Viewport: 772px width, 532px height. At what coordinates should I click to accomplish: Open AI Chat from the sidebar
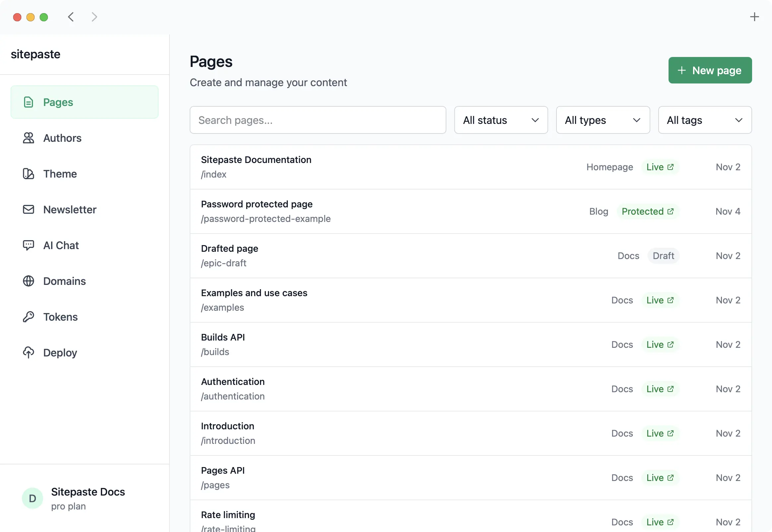(28, 245)
